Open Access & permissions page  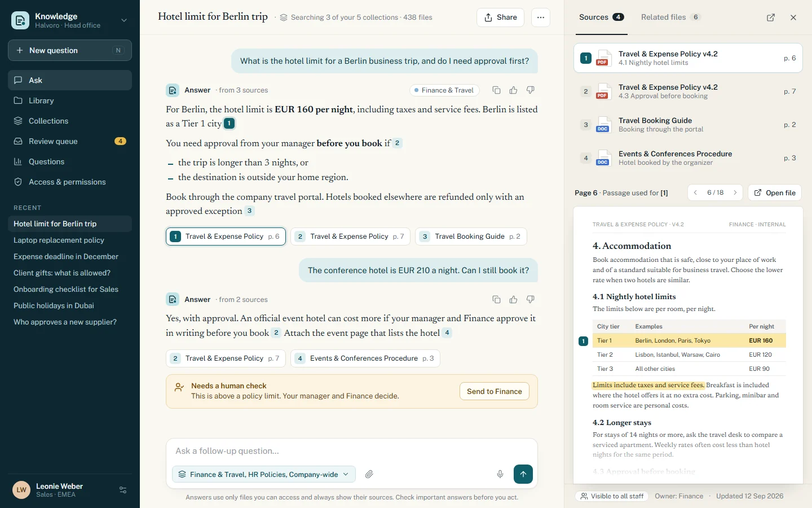[x=70, y=182]
